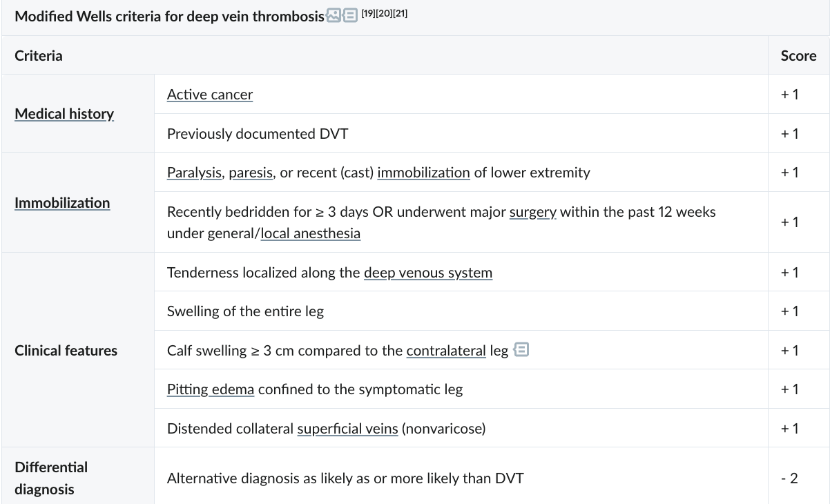Follow the superficial veins link

coord(347,429)
